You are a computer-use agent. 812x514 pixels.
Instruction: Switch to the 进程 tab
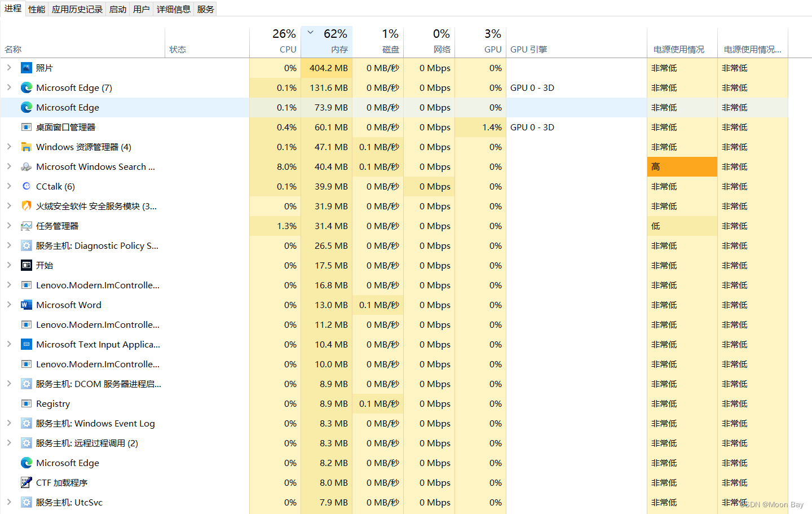pyautogui.click(x=13, y=8)
